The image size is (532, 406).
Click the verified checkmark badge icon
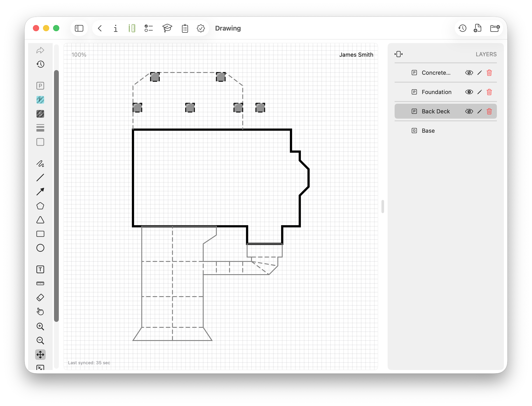201,28
